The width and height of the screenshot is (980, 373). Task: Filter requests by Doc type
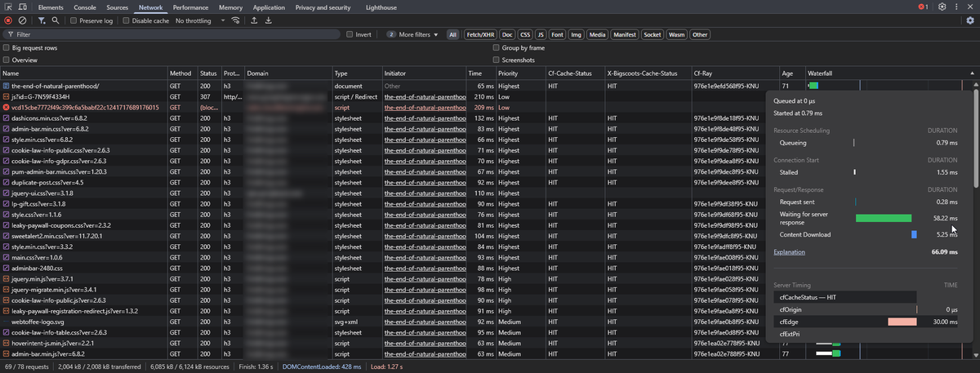coord(508,34)
